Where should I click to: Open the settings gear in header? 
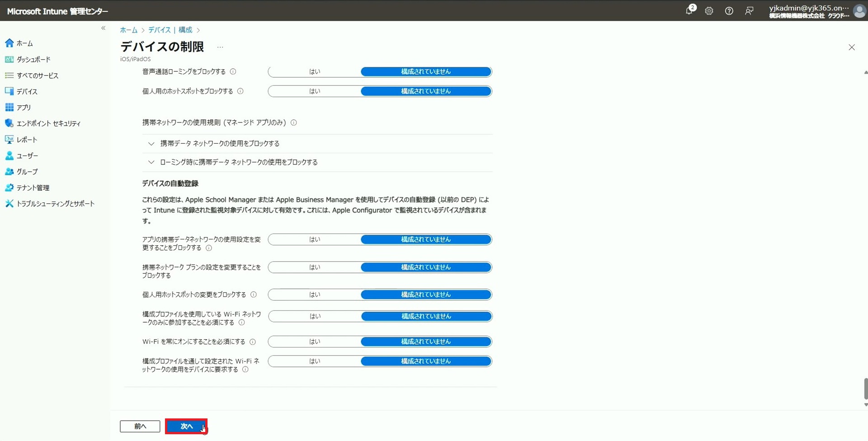click(709, 11)
